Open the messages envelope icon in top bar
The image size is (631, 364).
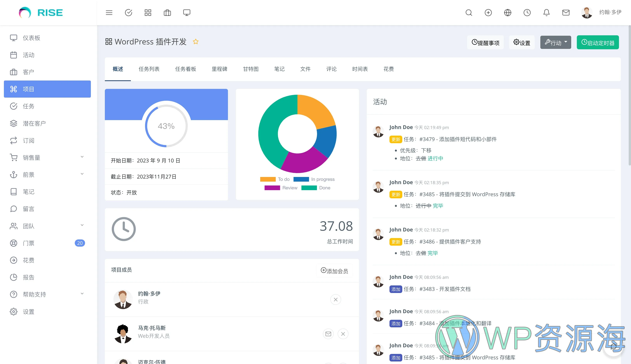(x=566, y=12)
